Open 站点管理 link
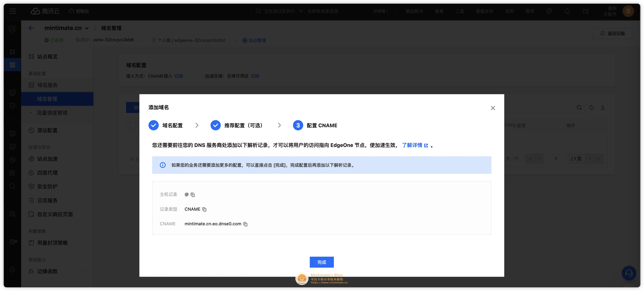644x291 pixels. [254, 40]
